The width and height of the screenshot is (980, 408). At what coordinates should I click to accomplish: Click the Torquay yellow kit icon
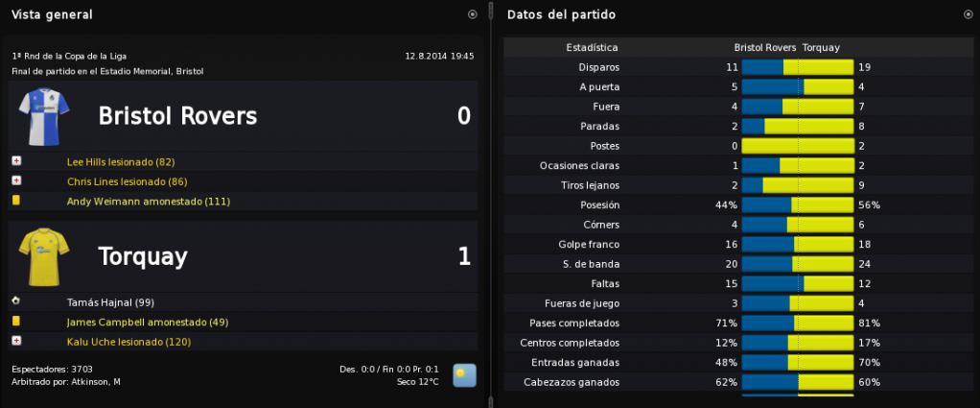click(44, 256)
